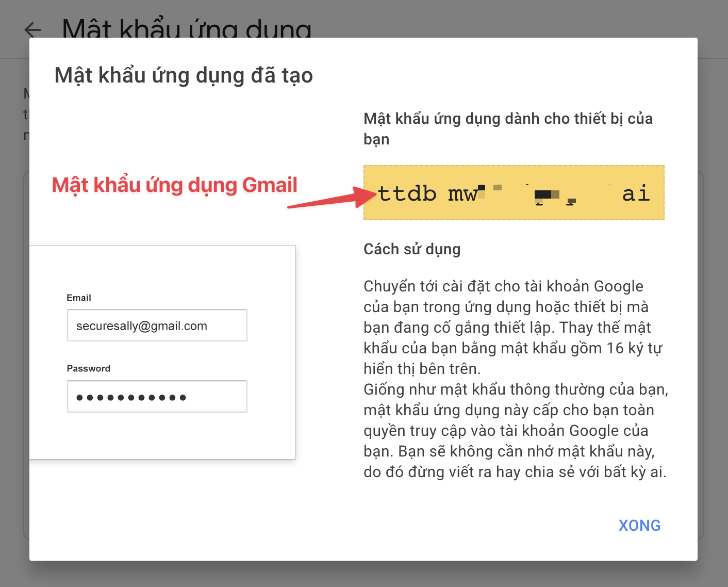This screenshot has width=728, height=587.
Task: Select the generated app password box
Action: (x=514, y=193)
